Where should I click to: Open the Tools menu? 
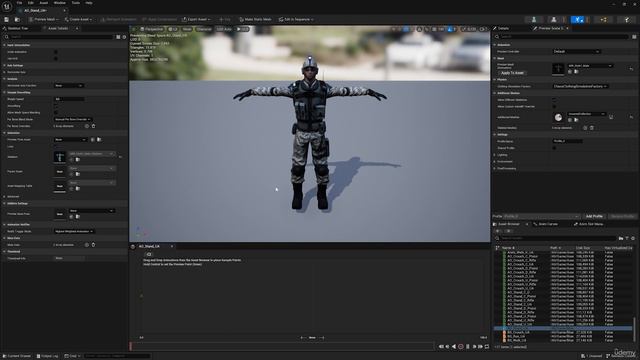(x=76, y=3)
